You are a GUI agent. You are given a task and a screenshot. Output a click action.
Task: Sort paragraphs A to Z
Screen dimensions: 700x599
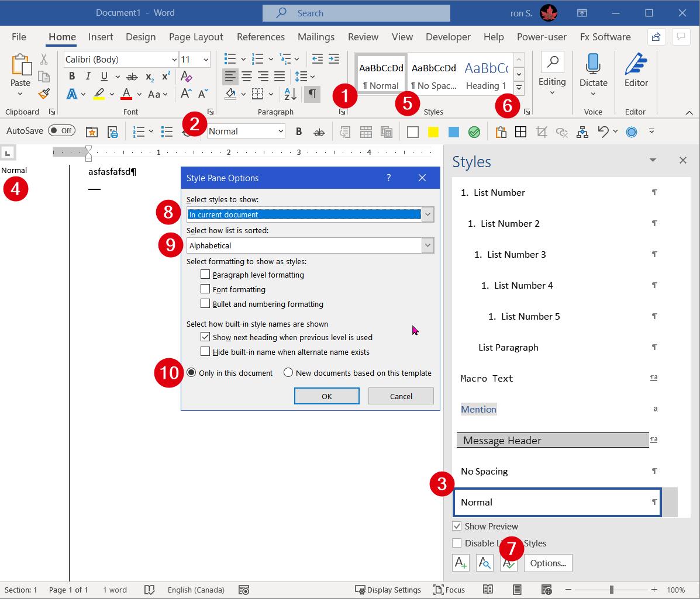pyautogui.click(x=291, y=94)
